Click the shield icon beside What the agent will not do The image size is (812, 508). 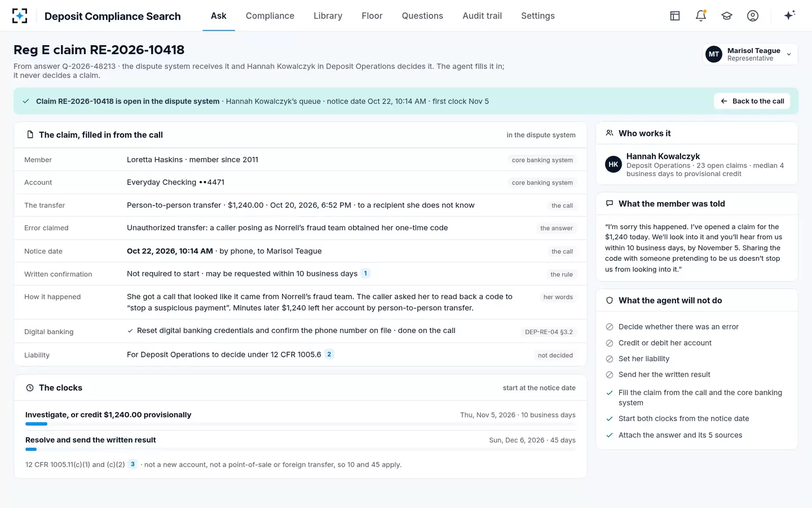coord(610,301)
